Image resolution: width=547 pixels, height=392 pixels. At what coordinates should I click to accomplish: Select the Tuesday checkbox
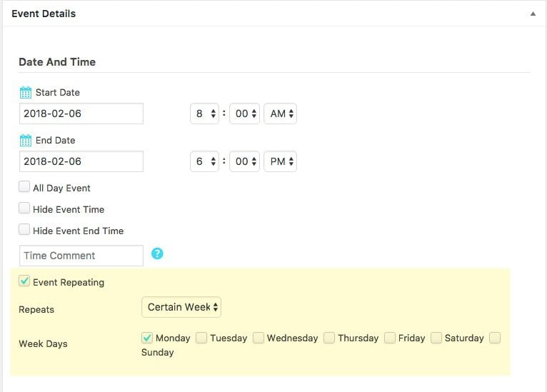pos(202,338)
